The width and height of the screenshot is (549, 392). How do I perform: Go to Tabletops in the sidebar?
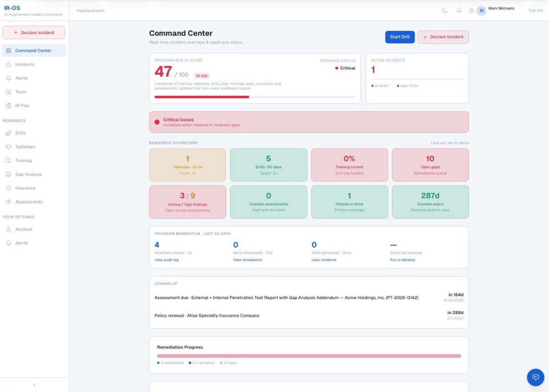click(25, 147)
